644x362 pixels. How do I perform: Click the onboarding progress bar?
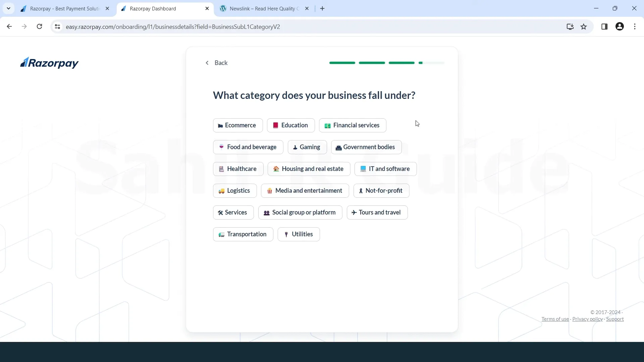point(386,63)
